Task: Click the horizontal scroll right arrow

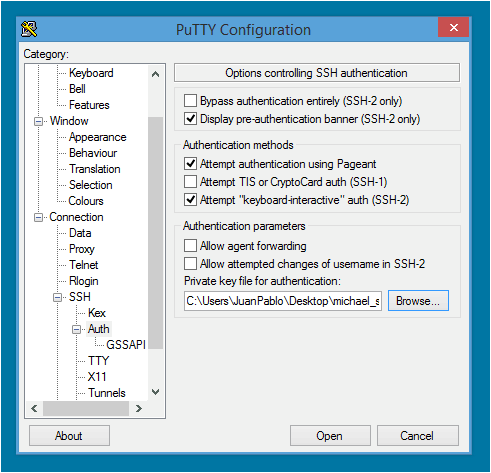Action: click(139, 408)
